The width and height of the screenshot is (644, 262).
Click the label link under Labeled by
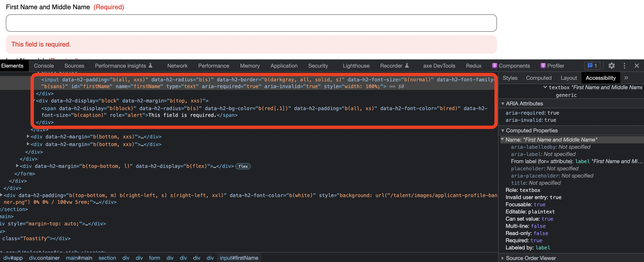click(543, 247)
